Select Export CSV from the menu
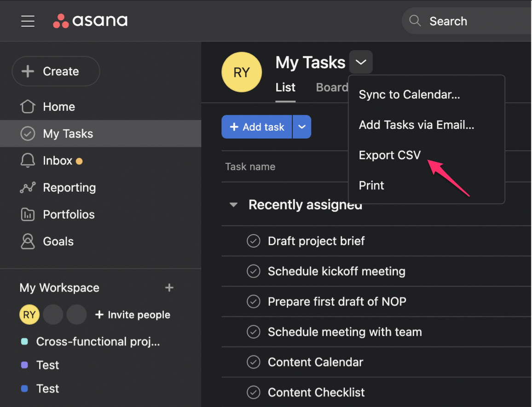This screenshot has height=407, width=532. point(389,155)
